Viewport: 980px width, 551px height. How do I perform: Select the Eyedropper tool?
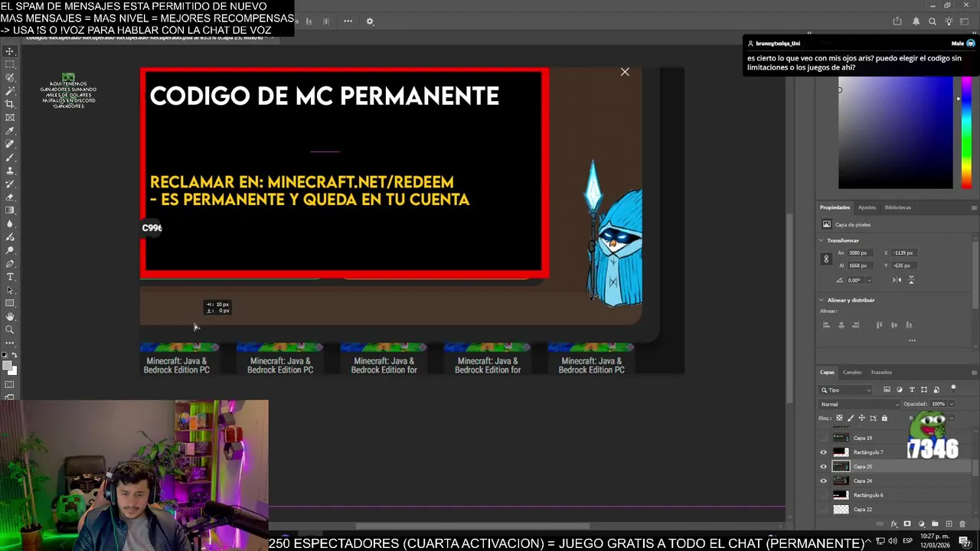coord(10,130)
